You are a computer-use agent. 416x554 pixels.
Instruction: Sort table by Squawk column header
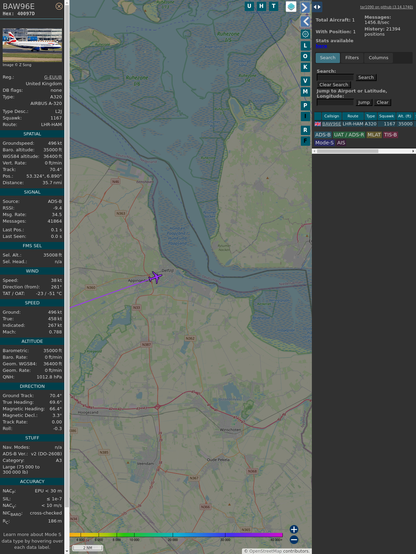pos(386,116)
